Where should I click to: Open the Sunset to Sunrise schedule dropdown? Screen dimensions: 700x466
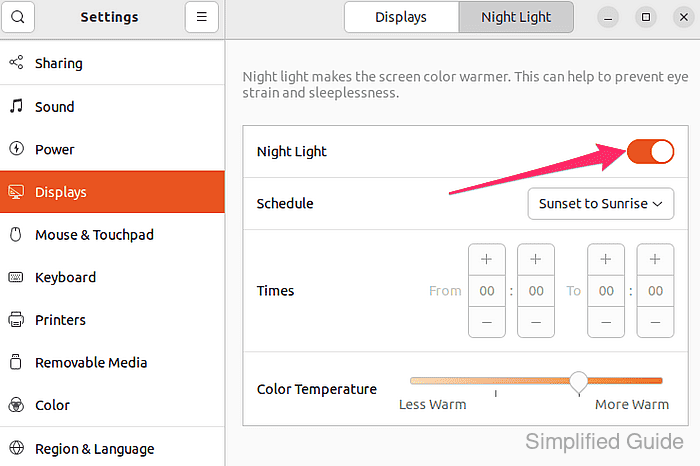pos(601,204)
